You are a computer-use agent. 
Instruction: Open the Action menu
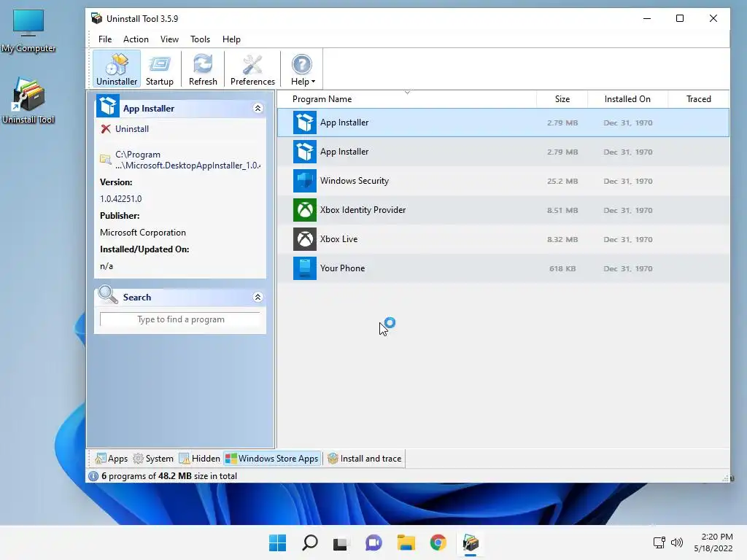coord(136,39)
